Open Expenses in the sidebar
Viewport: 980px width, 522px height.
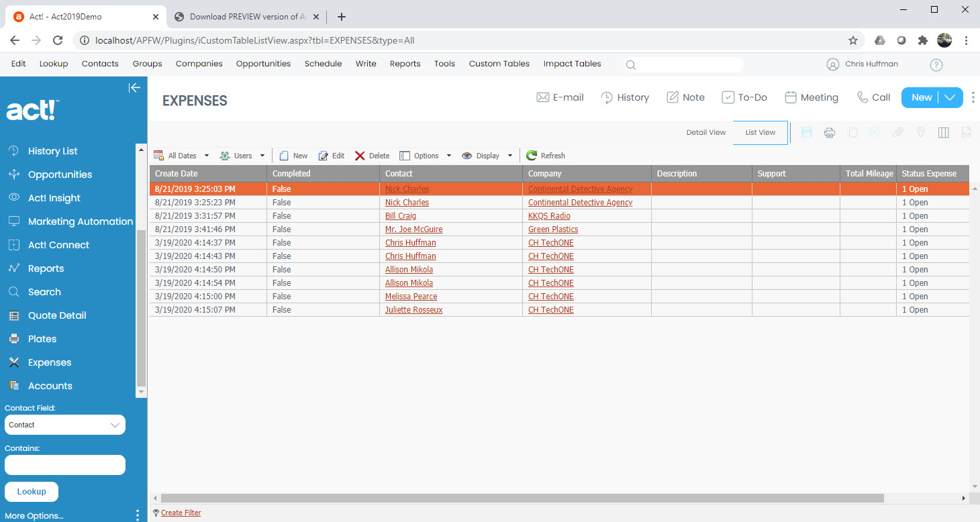(50, 362)
